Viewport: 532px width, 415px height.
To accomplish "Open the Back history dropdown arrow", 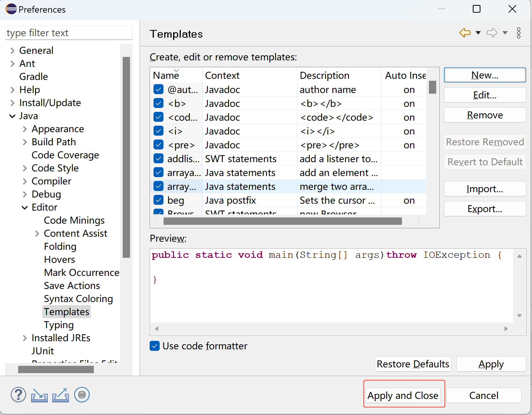I will [x=478, y=33].
